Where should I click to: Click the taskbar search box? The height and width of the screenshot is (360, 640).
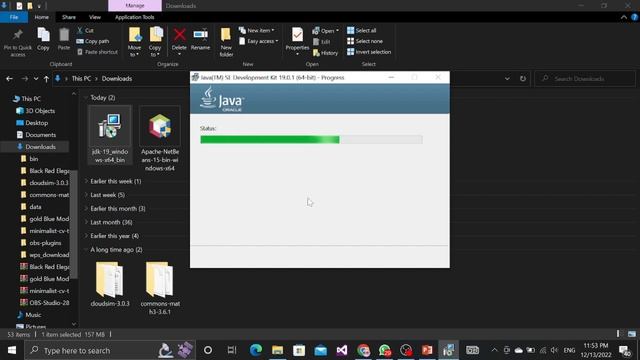111,350
